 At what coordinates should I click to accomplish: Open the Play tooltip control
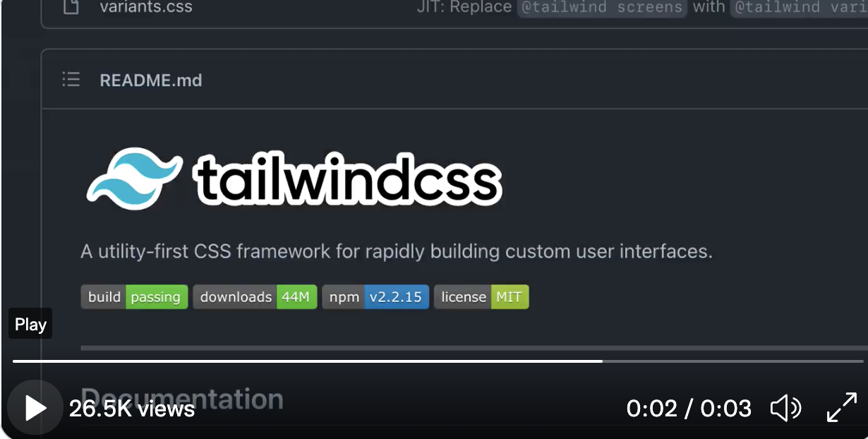tap(30, 323)
